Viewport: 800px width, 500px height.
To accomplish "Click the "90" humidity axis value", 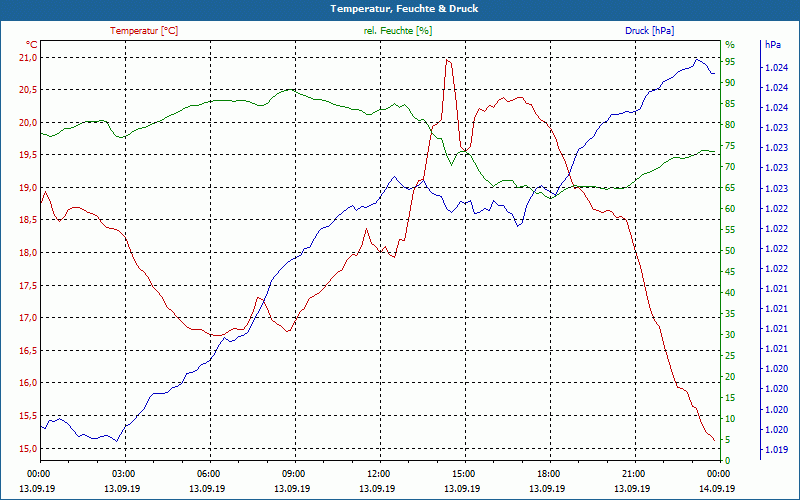I will pyautogui.click(x=730, y=83).
